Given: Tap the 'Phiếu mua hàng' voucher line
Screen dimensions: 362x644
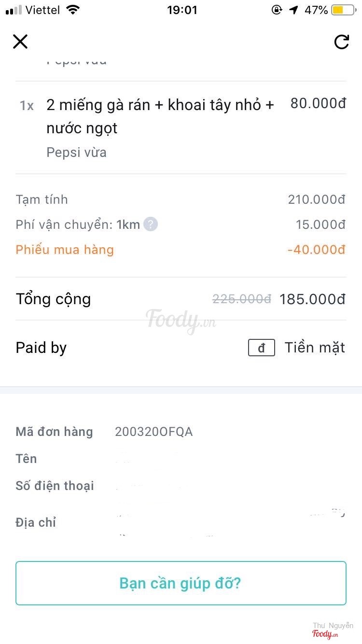Looking at the screenshot, I should [65, 250].
